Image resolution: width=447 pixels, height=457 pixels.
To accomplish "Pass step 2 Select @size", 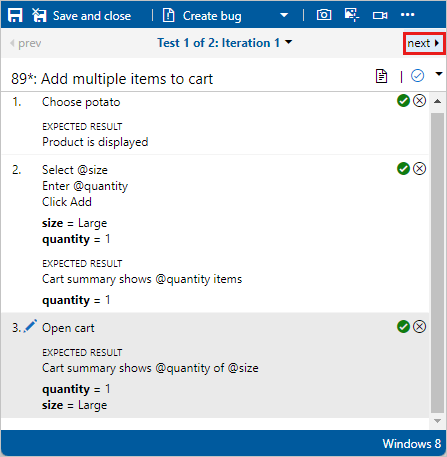I will pyautogui.click(x=403, y=169).
